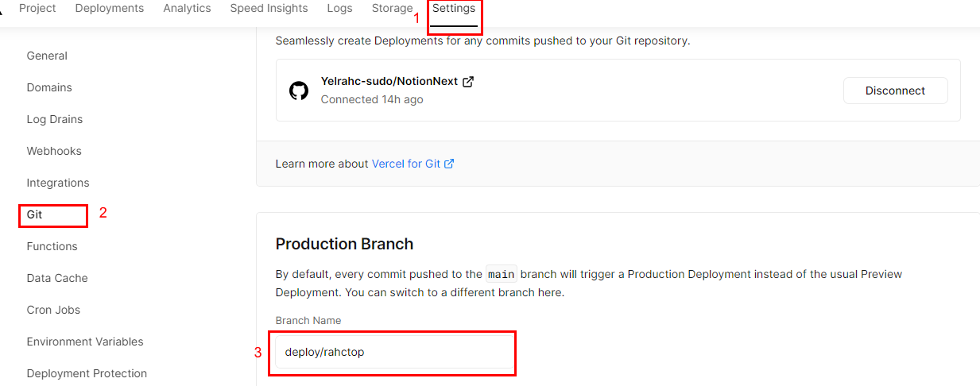The image size is (980, 386).
Task: Open the Analytics tab
Action: (187, 8)
